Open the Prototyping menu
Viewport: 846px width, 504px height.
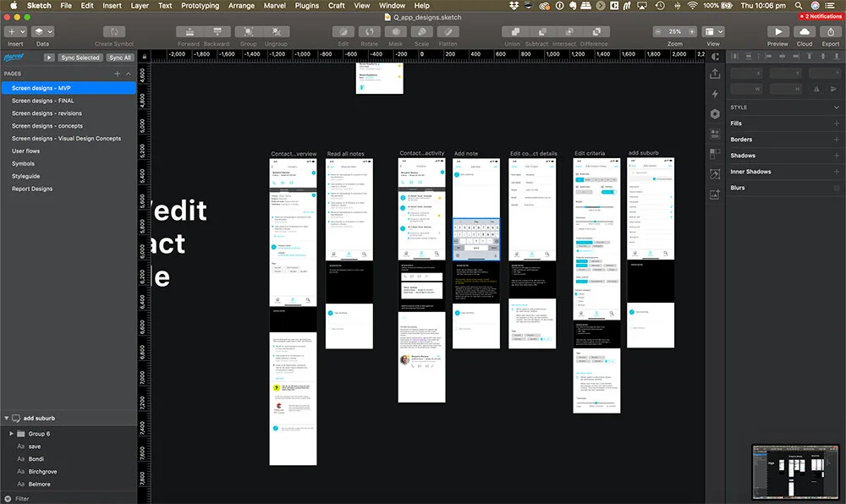pos(200,5)
